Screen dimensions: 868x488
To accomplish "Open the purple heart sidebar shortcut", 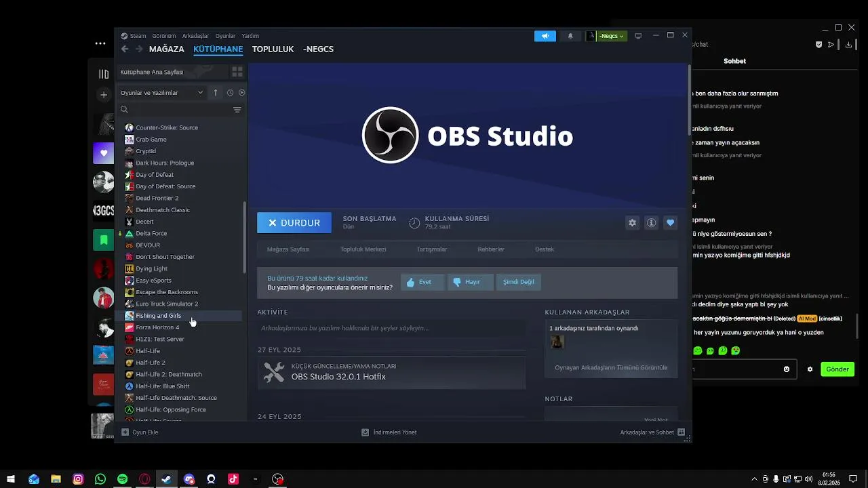I will pos(104,153).
